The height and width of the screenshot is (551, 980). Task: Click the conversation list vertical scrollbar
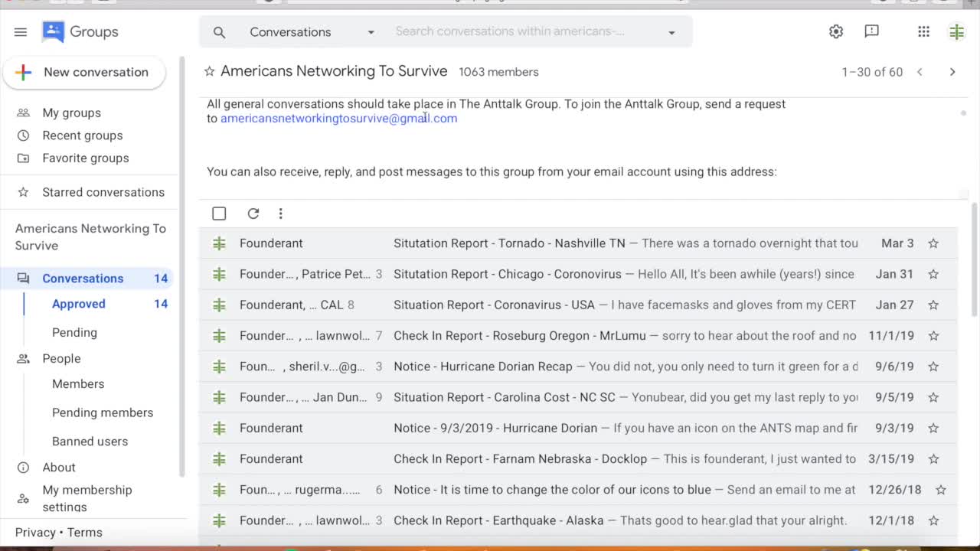(x=974, y=260)
